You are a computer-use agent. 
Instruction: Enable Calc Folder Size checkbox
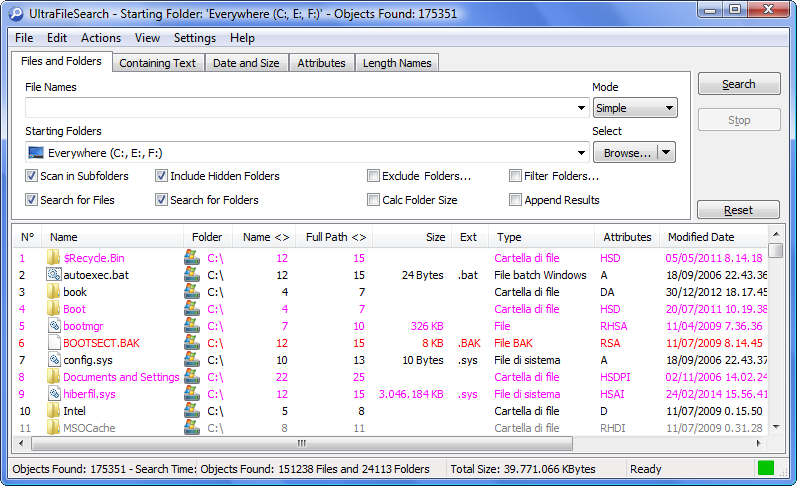click(x=373, y=199)
